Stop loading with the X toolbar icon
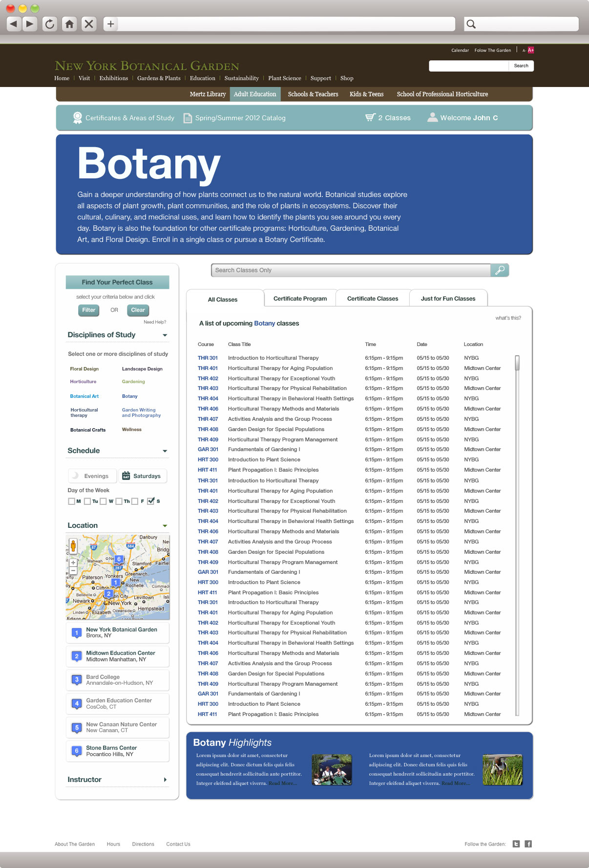 click(89, 23)
